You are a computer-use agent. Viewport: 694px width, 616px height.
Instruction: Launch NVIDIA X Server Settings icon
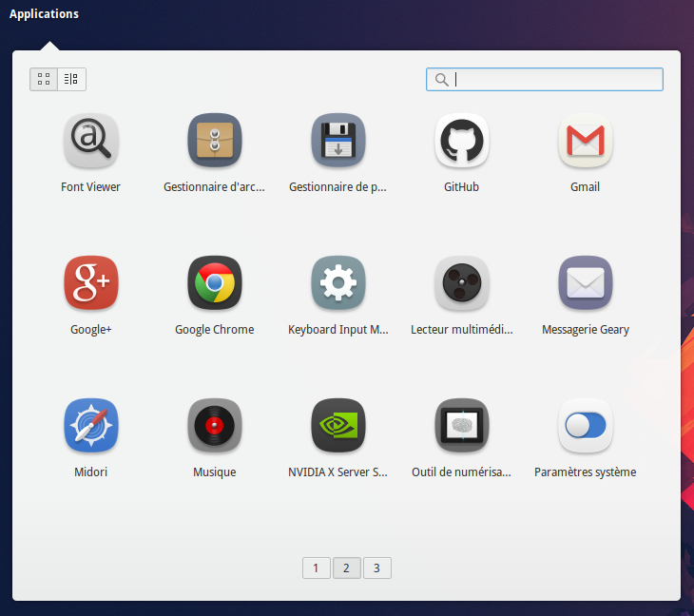[338, 425]
